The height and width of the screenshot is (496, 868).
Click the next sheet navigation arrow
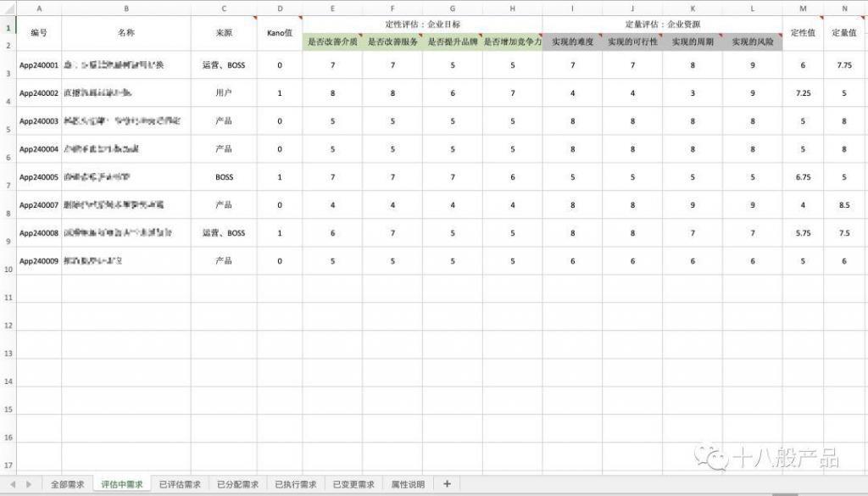point(29,484)
